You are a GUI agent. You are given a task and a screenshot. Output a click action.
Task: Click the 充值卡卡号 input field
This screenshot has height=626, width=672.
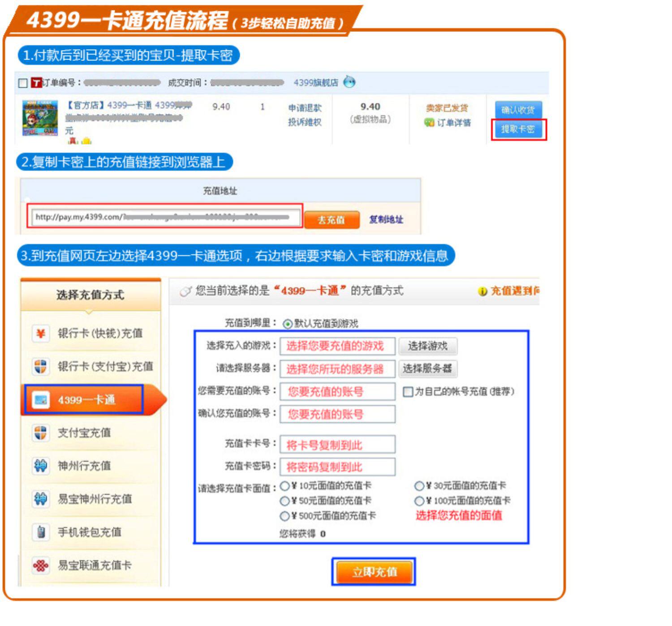(x=337, y=445)
